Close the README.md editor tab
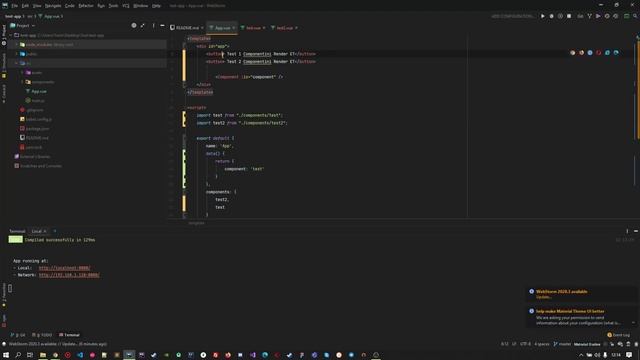The height and width of the screenshot is (360, 640). click(202, 28)
